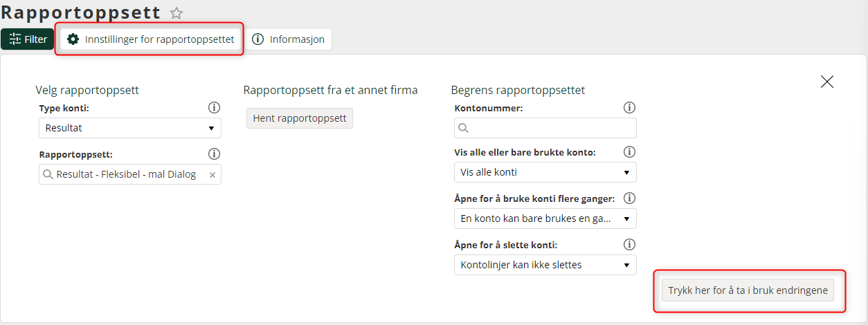
Task: Click info icon for Åpne for å bruke konti flere ganger
Action: coord(629,198)
